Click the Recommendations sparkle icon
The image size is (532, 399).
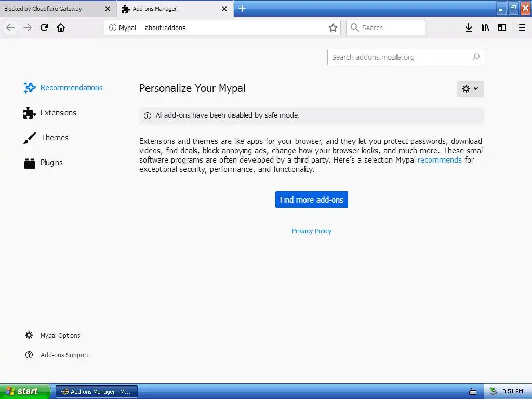30,87
